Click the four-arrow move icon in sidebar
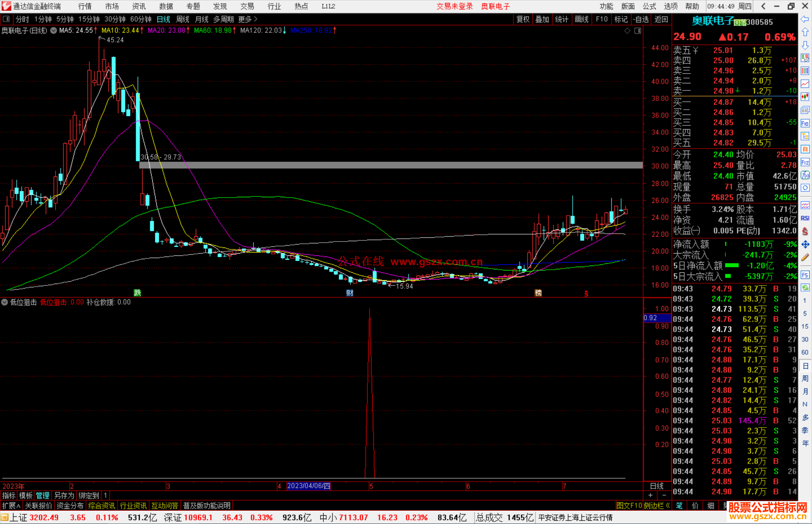This screenshot has height=524, width=812. coord(805,245)
